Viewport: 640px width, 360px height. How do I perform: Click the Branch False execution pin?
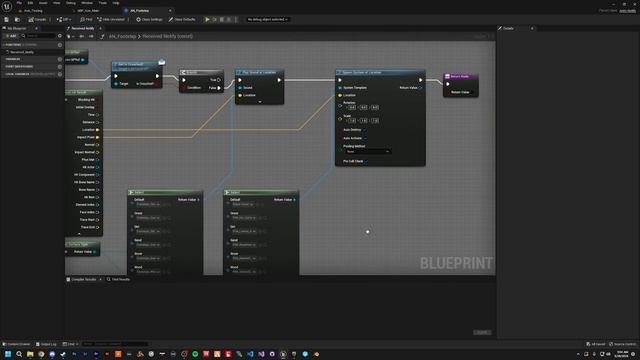click(219, 88)
